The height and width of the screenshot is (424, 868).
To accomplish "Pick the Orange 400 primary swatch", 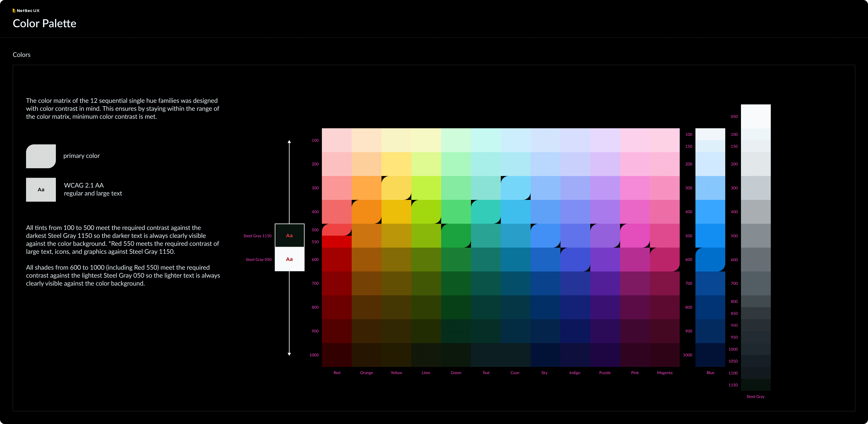I will pos(366,212).
